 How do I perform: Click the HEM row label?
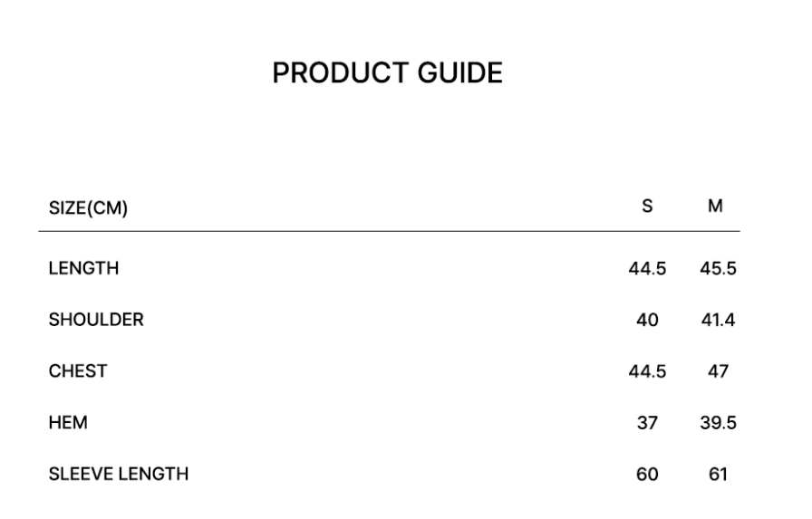tap(67, 422)
